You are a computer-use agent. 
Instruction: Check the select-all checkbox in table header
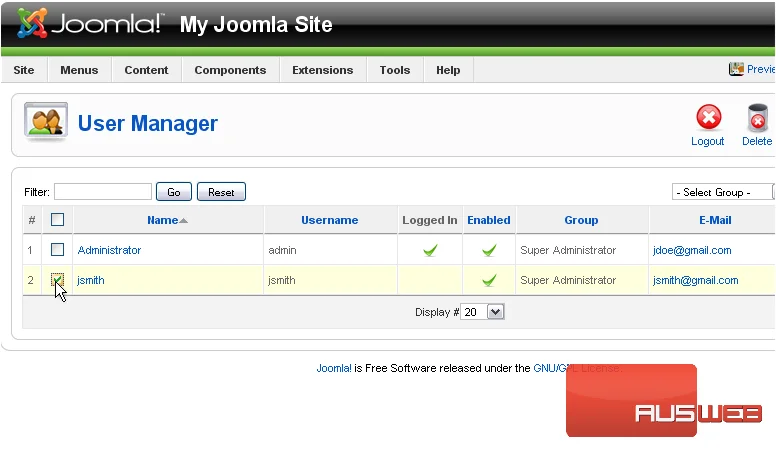click(57, 219)
